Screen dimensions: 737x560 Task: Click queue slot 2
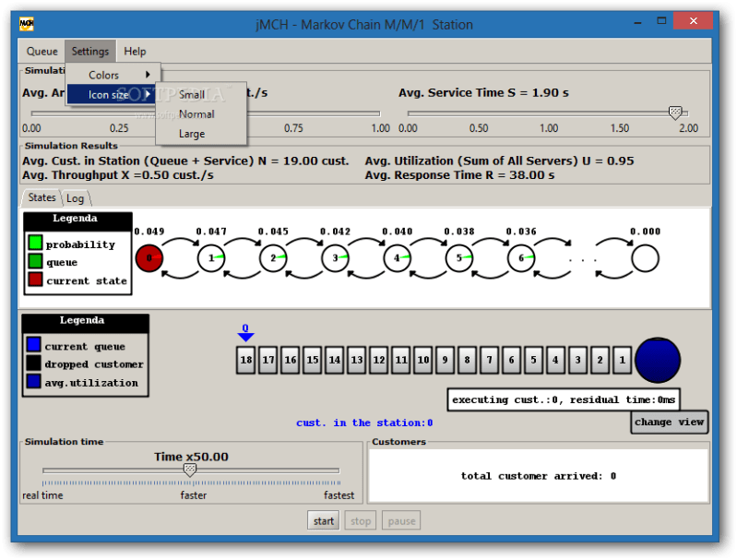pos(600,360)
